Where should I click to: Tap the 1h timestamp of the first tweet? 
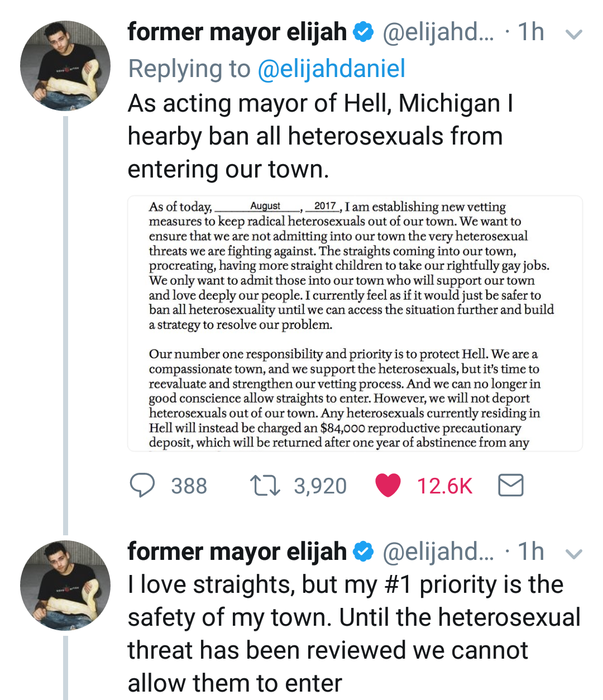531,32
